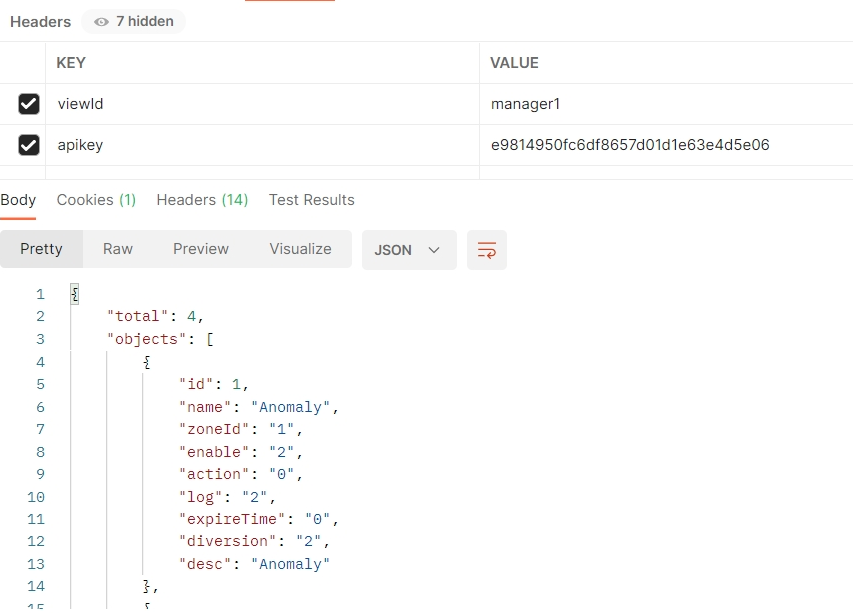Open the Preview response view

pyautogui.click(x=200, y=249)
